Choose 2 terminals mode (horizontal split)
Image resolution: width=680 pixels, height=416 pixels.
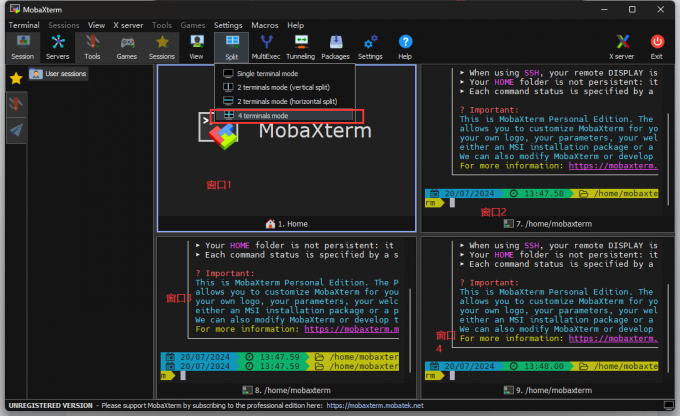[285, 101]
